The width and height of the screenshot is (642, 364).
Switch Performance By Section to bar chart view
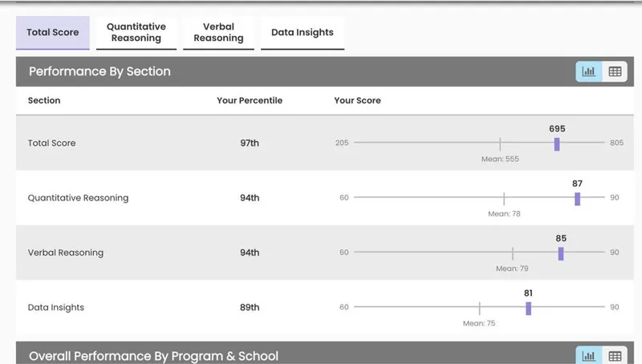[589, 71]
